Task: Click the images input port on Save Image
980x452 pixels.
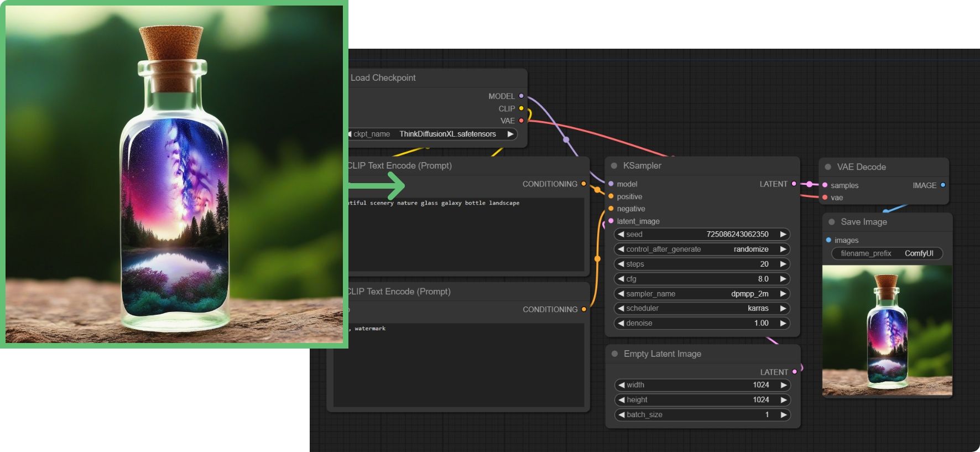Action: coord(828,240)
